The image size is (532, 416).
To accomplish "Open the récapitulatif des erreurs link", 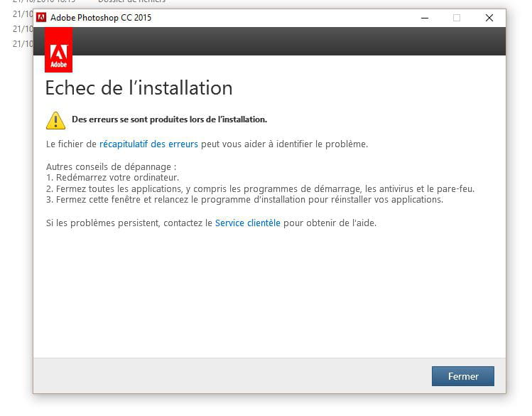I will pyautogui.click(x=148, y=144).
